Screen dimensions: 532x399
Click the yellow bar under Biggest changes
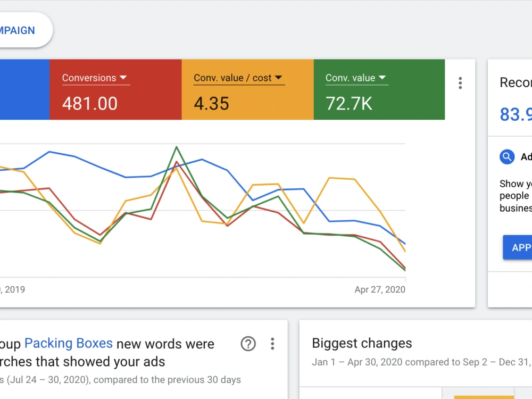coord(484,397)
